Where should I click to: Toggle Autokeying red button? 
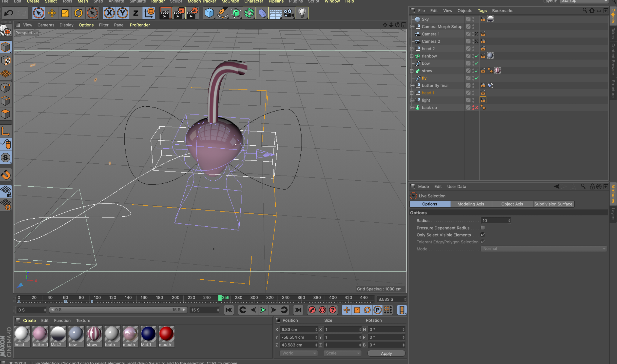coord(322,310)
